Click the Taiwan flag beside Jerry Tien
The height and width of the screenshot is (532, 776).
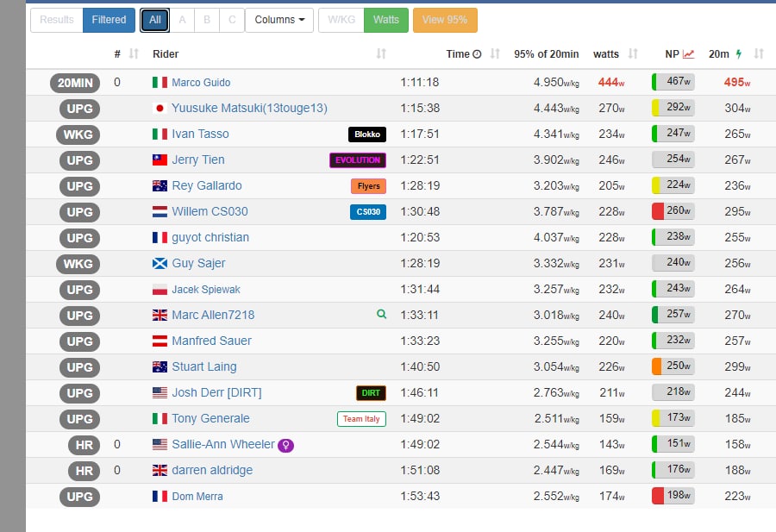point(160,160)
